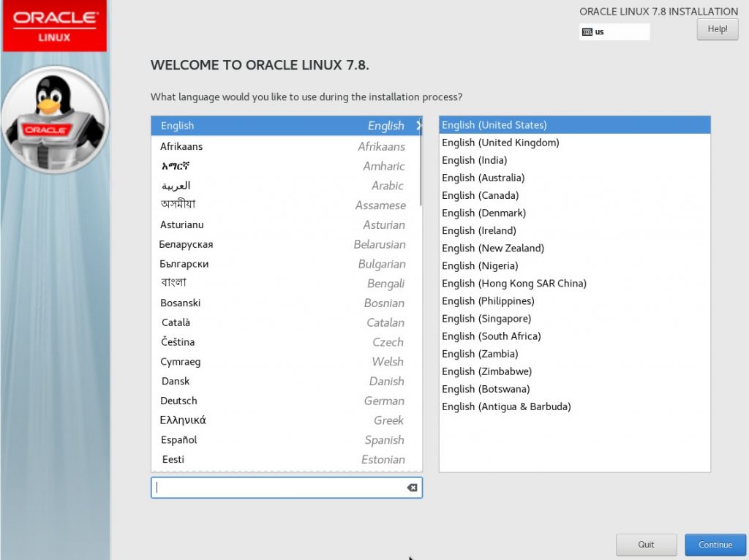
Task: Pick the Bulgarian language row
Action: point(287,263)
